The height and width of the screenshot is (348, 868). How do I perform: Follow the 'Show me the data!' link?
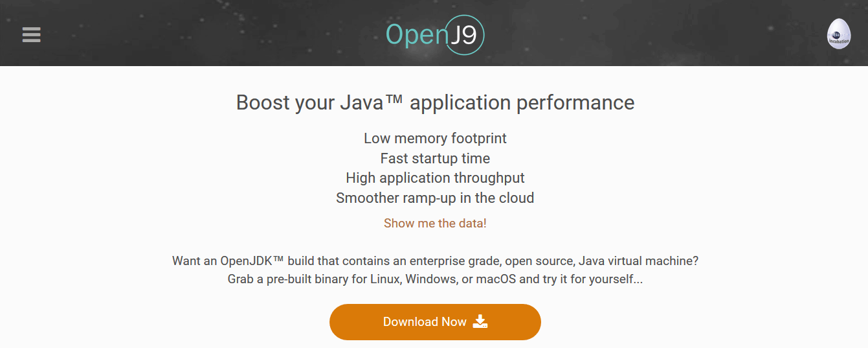[x=435, y=223]
